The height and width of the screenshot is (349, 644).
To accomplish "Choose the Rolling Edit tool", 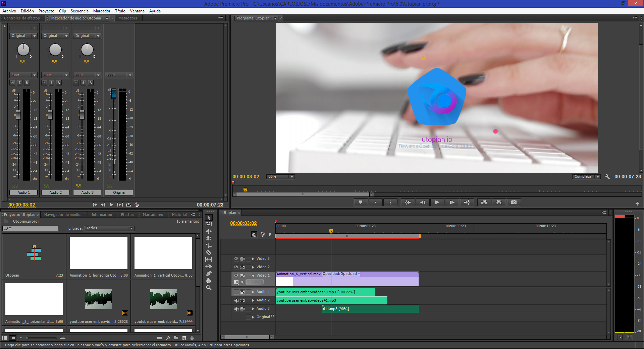I will click(209, 238).
